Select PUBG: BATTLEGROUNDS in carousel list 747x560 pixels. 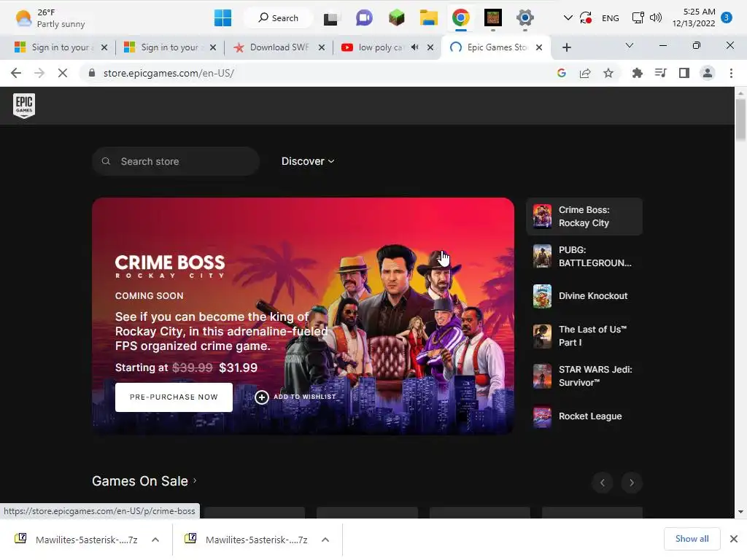[x=584, y=257]
